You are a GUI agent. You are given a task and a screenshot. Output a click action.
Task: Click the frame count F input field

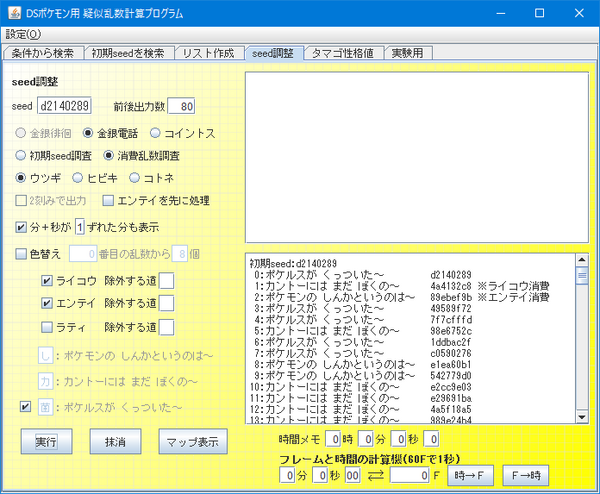point(409,476)
